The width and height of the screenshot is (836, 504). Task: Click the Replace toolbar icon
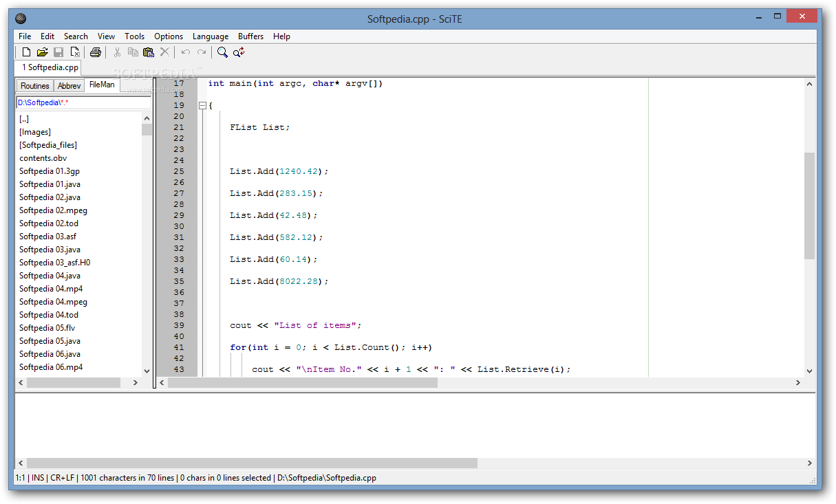pyautogui.click(x=239, y=52)
